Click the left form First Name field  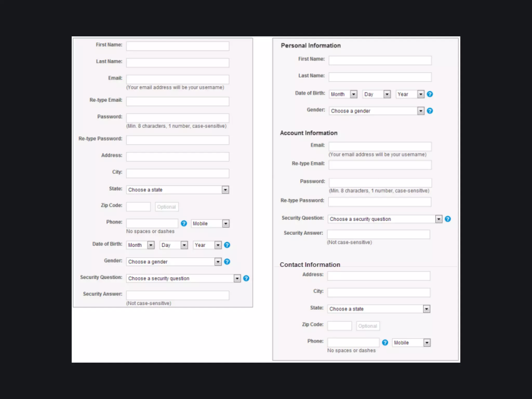[177, 46]
